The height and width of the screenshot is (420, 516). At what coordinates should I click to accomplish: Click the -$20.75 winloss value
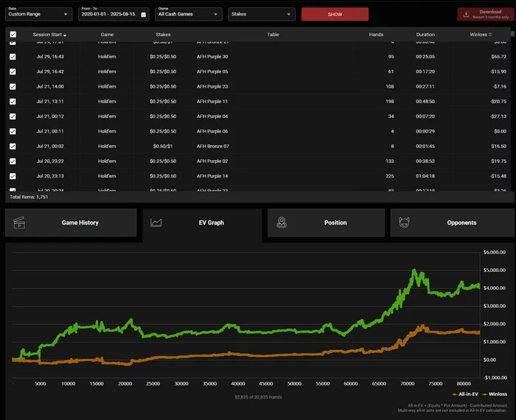(x=498, y=101)
